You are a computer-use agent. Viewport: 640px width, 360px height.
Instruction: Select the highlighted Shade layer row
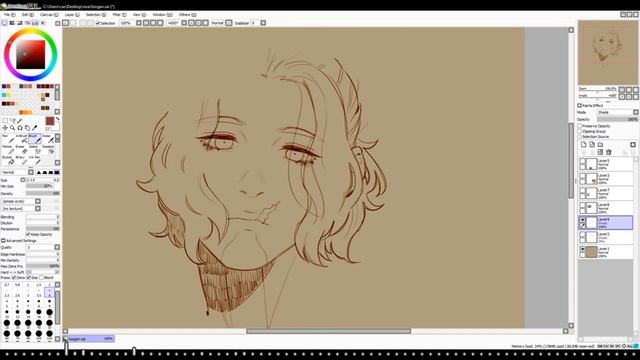pos(606,222)
